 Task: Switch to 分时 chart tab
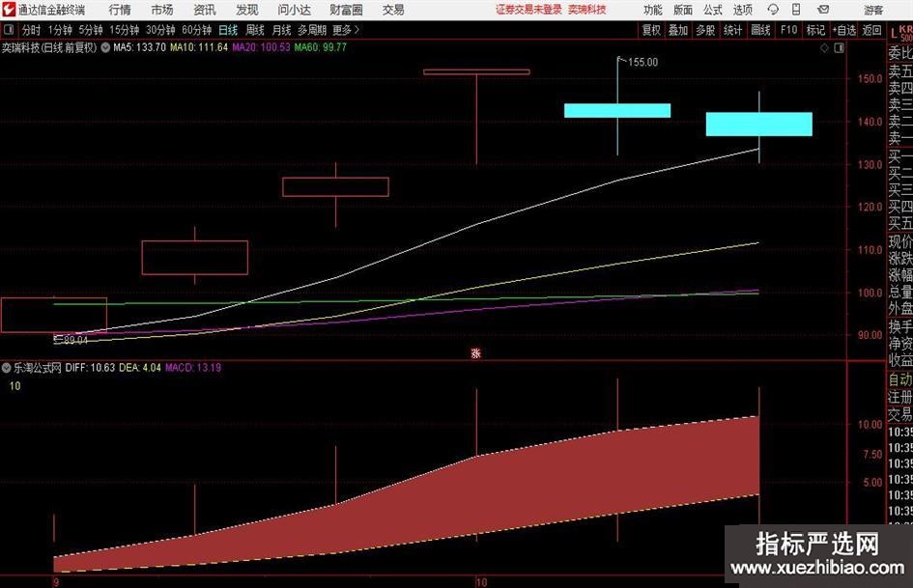coord(31,30)
